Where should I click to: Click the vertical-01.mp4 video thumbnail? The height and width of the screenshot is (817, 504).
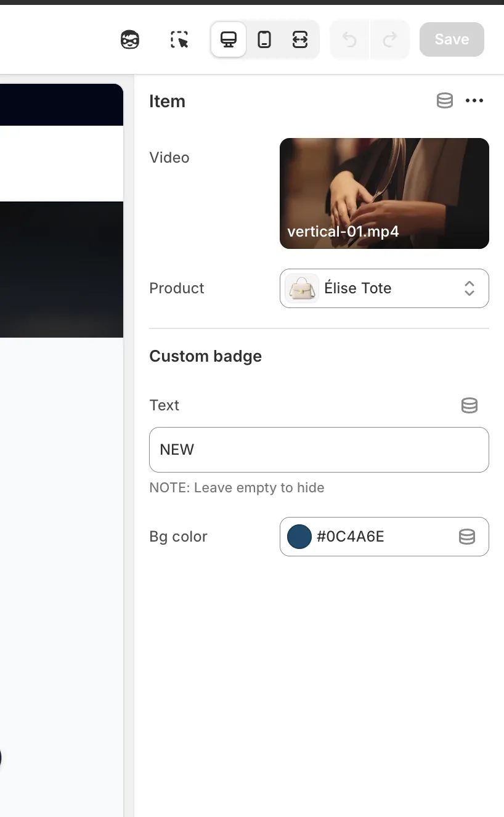click(x=384, y=193)
